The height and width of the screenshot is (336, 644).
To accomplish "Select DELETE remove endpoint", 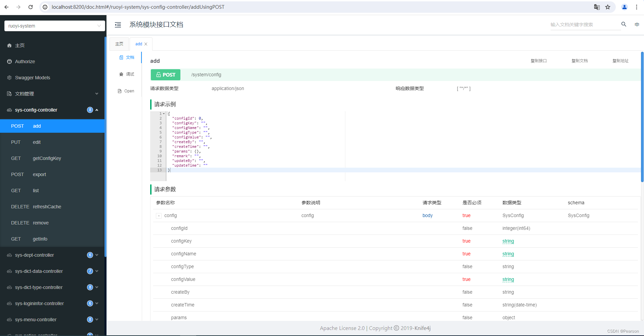I will pyautogui.click(x=52, y=223).
